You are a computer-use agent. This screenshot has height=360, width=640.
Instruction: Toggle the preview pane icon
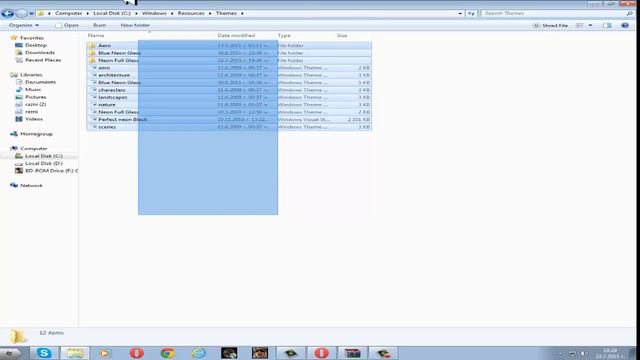click(x=607, y=25)
